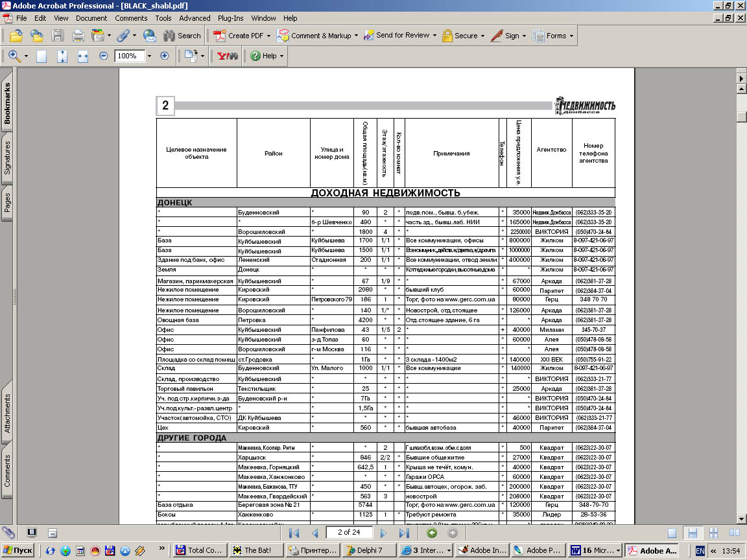The width and height of the screenshot is (747, 560).
Task: Click the Open file folder icon
Action: [16, 36]
